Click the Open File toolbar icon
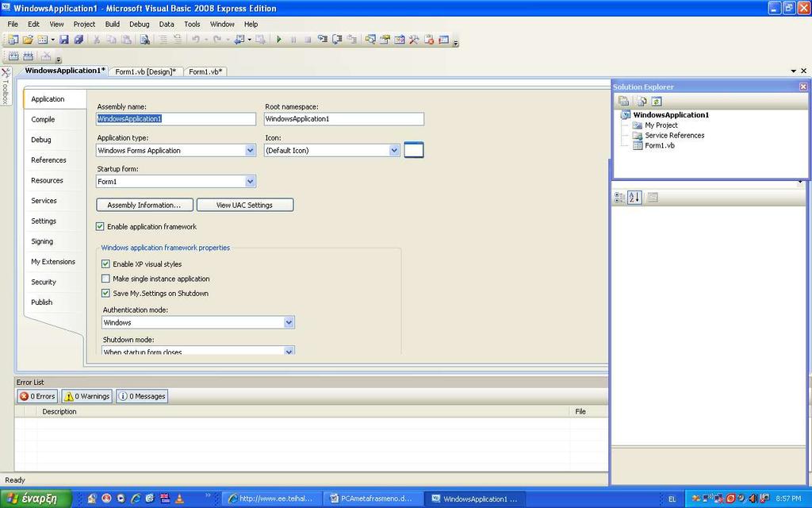The height and width of the screenshot is (508, 812). (28, 40)
